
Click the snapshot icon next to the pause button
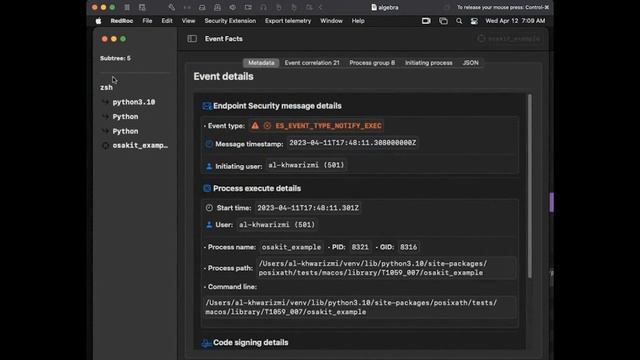click(142, 7)
